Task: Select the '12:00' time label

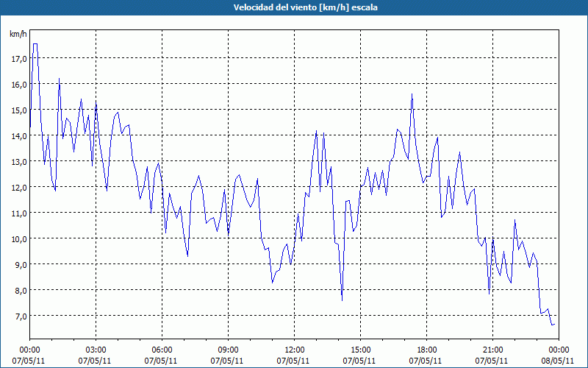Action: click(x=295, y=350)
